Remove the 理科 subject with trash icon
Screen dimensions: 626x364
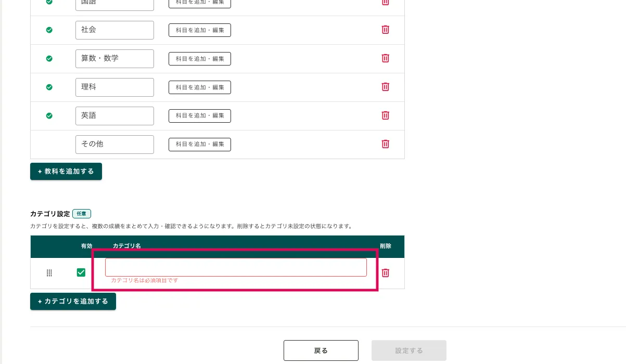tap(385, 87)
